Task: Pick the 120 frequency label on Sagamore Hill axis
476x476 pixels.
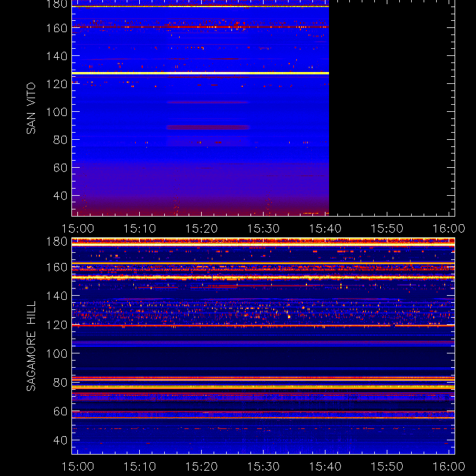Action: (57, 325)
